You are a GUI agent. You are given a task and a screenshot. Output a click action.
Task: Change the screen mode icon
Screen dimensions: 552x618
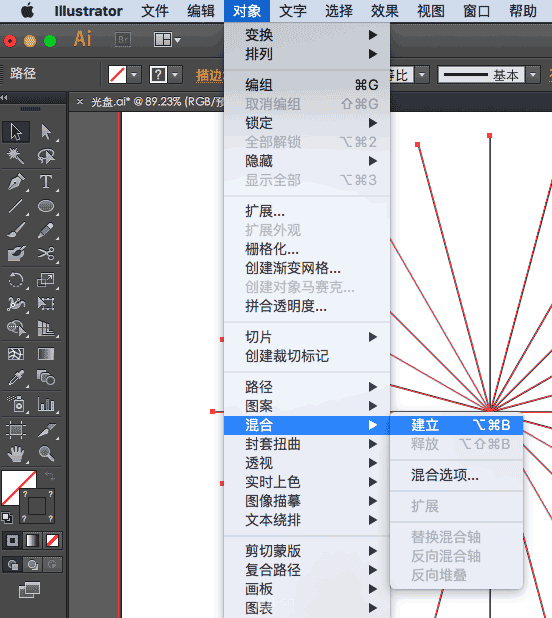30,590
